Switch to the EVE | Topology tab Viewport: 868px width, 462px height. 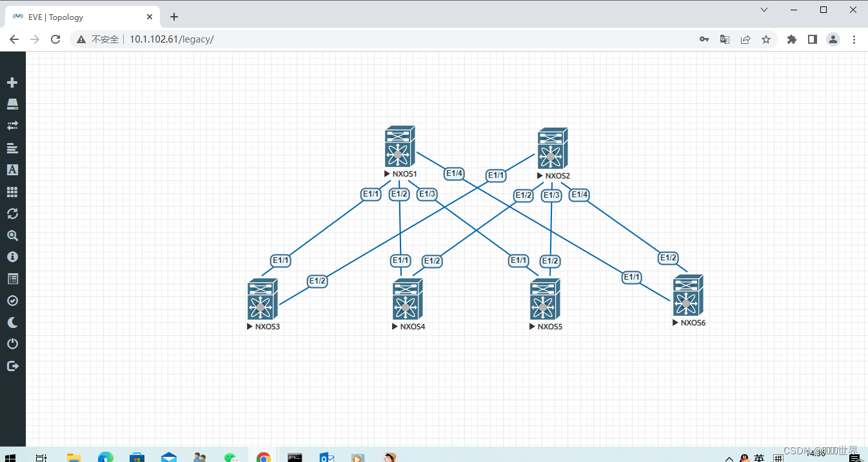[x=77, y=17]
